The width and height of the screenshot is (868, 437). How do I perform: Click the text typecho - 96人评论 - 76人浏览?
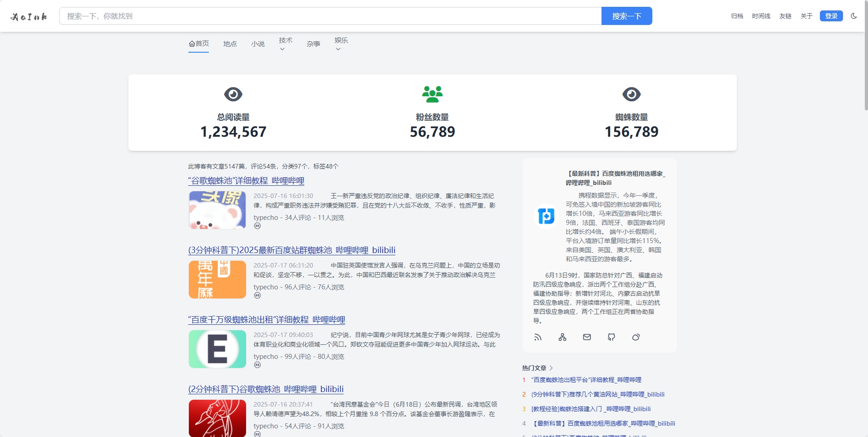(x=299, y=287)
